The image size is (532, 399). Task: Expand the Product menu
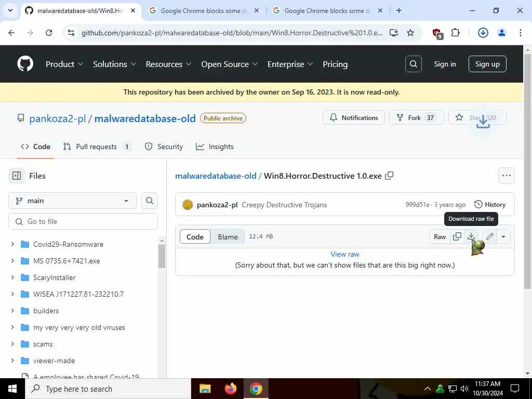64,64
